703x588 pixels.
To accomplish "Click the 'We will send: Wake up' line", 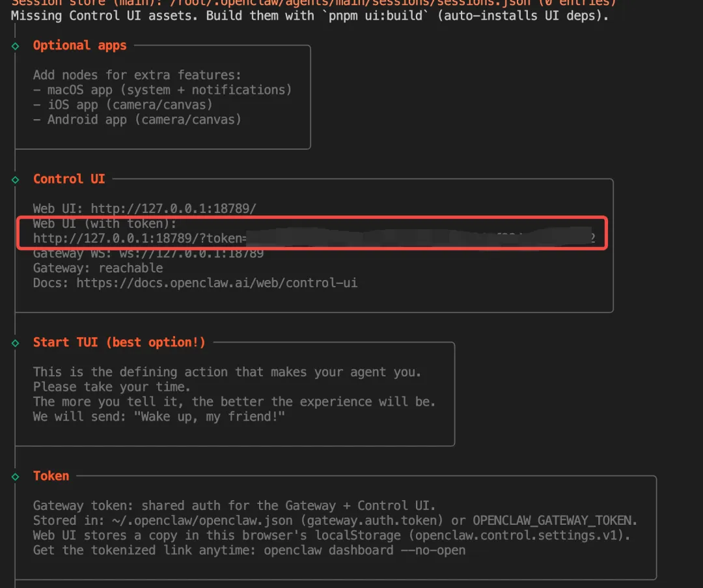I will (x=159, y=416).
